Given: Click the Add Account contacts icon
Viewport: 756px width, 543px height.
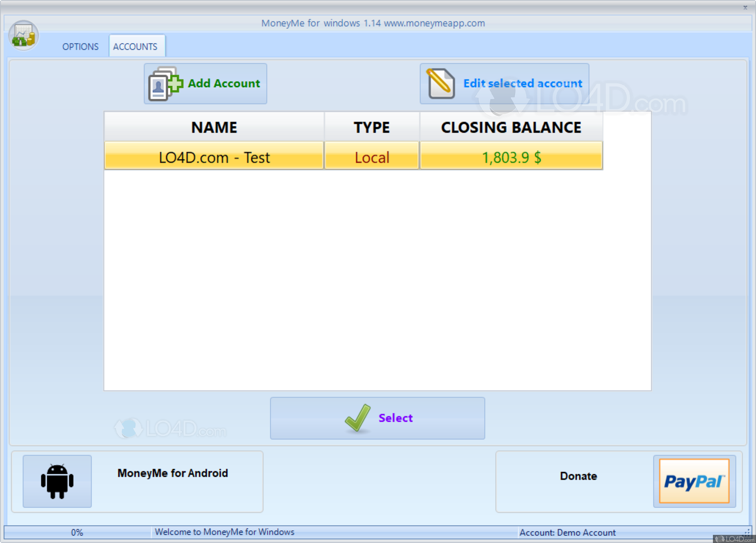Looking at the screenshot, I should click(x=165, y=84).
